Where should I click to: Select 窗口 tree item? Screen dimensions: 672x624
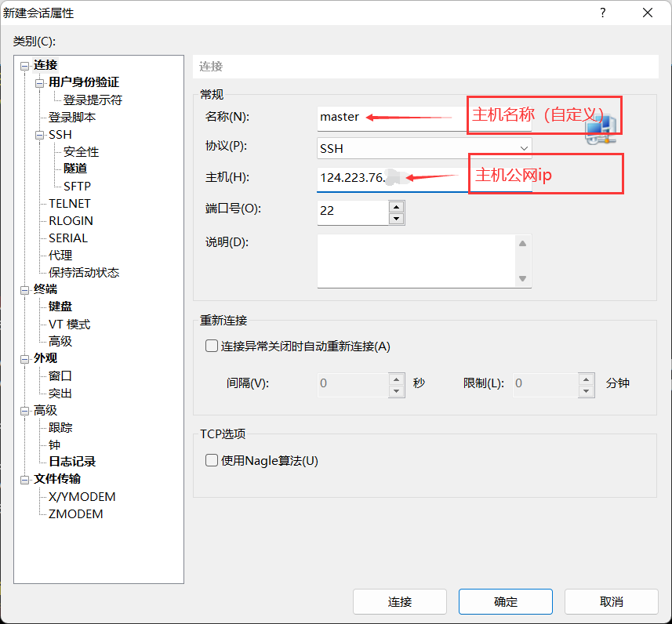click(x=60, y=375)
